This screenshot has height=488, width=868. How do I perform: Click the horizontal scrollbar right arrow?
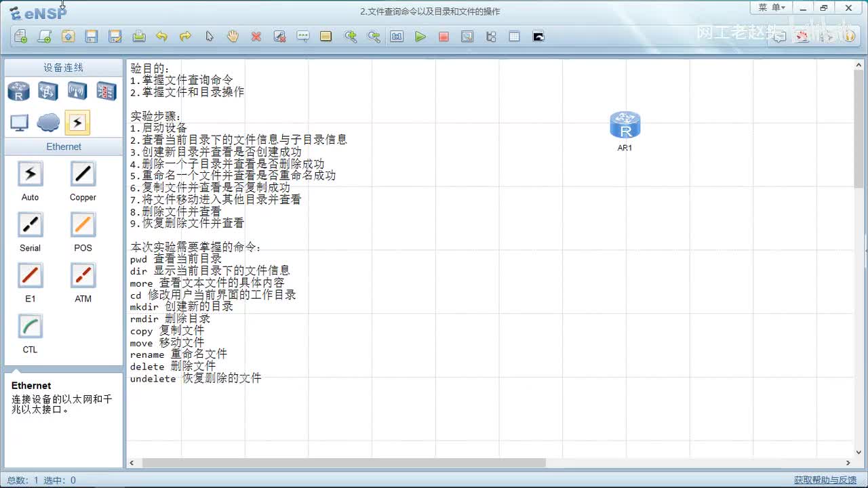coord(848,463)
